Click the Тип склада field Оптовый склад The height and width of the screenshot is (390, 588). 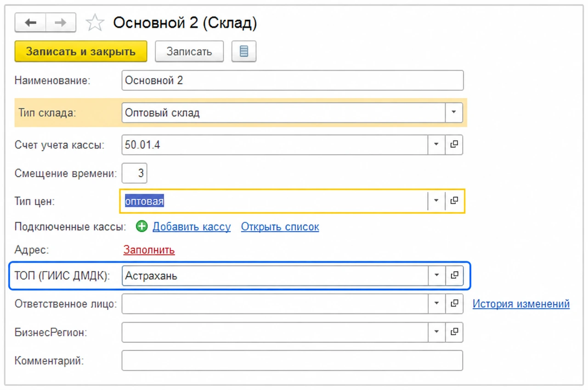click(x=283, y=112)
